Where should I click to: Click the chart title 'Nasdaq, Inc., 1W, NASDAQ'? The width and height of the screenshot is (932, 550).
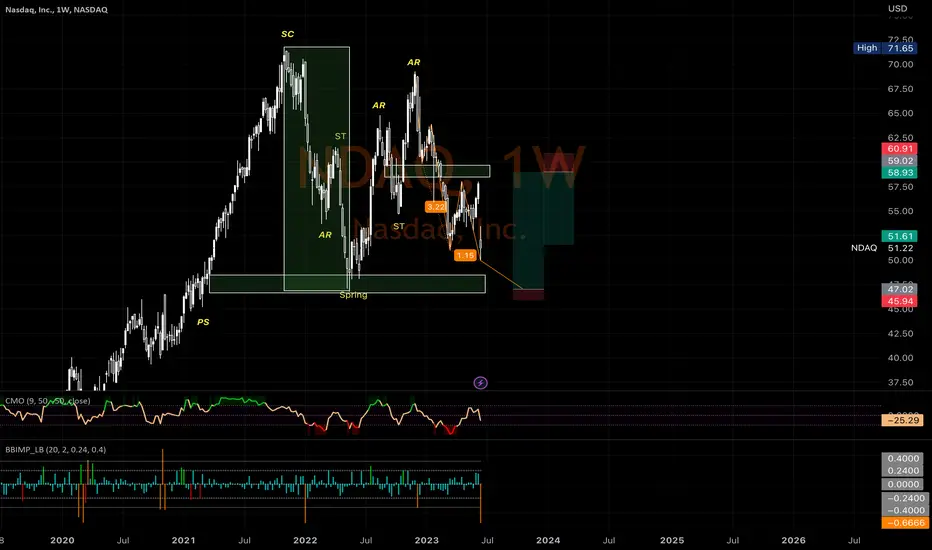tap(56, 10)
